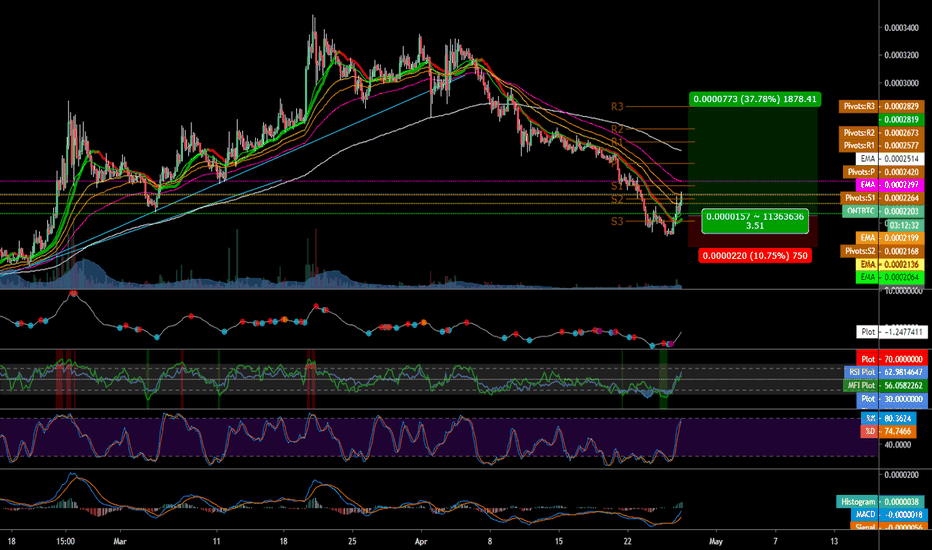Viewport: 932px width, 550px height.
Task: Click the Signal value label
Action: (x=889, y=527)
